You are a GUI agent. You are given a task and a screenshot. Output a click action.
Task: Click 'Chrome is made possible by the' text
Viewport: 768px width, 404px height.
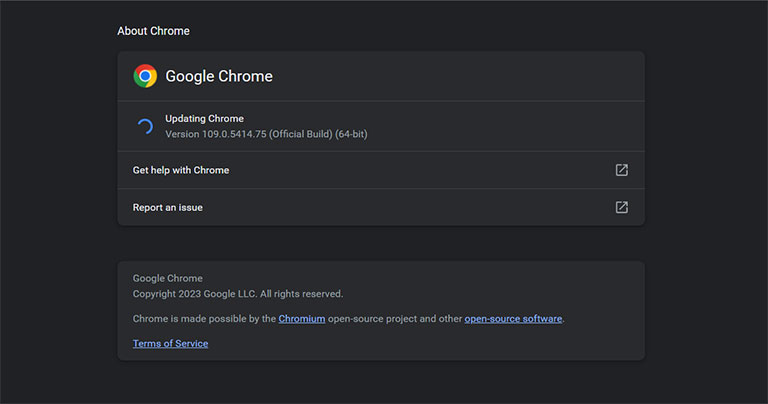click(x=204, y=318)
